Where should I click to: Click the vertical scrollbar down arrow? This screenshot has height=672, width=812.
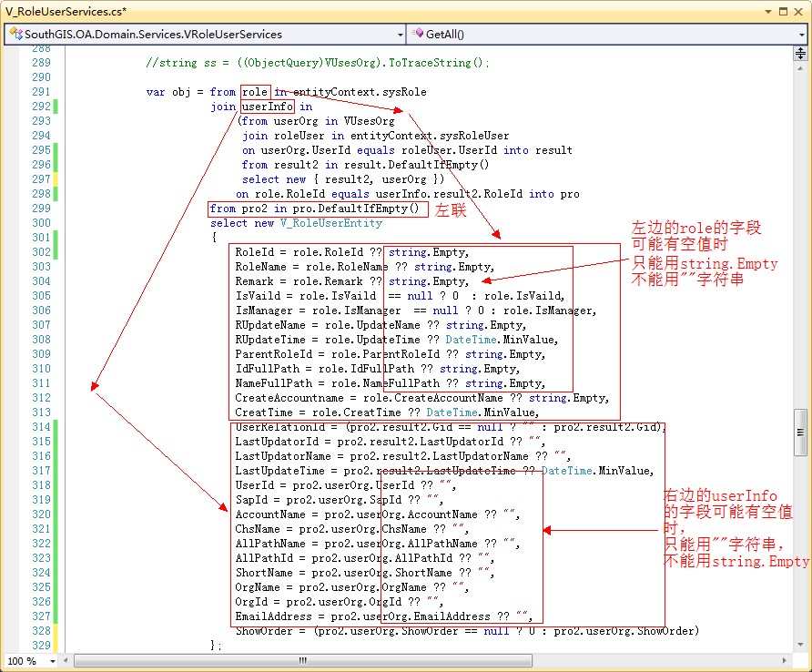800,646
